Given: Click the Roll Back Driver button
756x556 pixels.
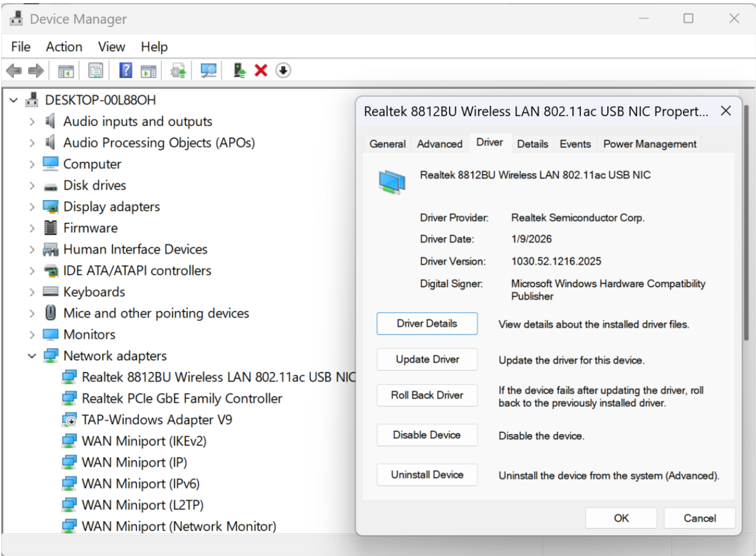Looking at the screenshot, I should click(x=427, y=395).
